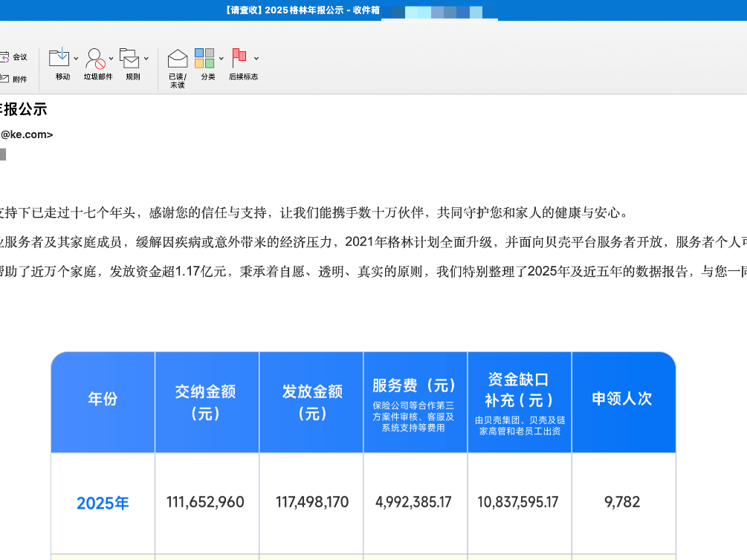Click the window title 2025格林年报公示
Viewport: 747px width, 560px height.
pyautogui.click(x=302, y=10)
